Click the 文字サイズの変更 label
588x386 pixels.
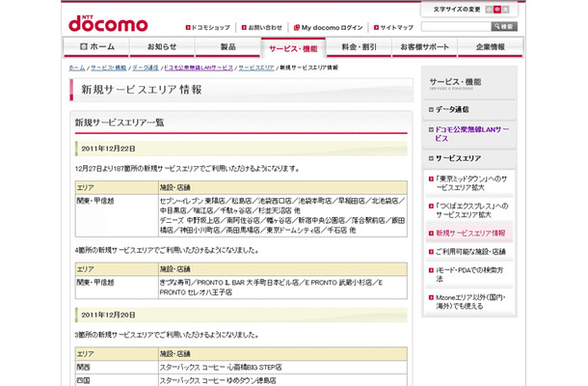pos(457,10)
